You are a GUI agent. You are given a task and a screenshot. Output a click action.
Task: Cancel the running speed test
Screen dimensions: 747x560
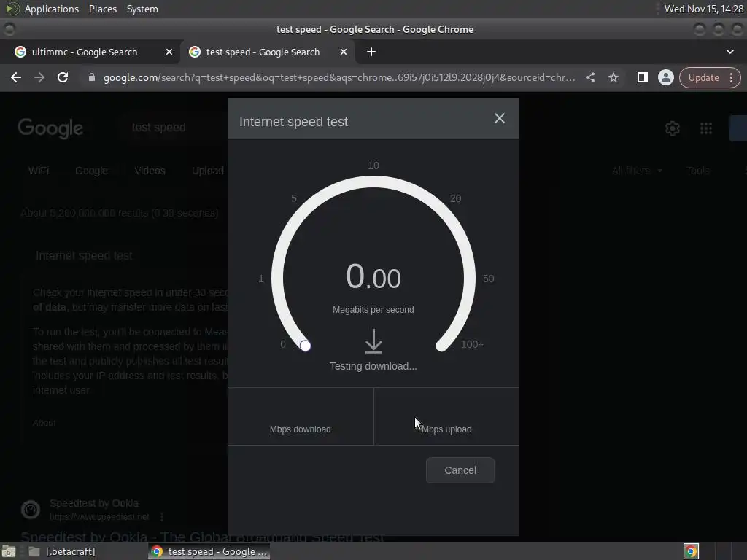click(460, 470)
